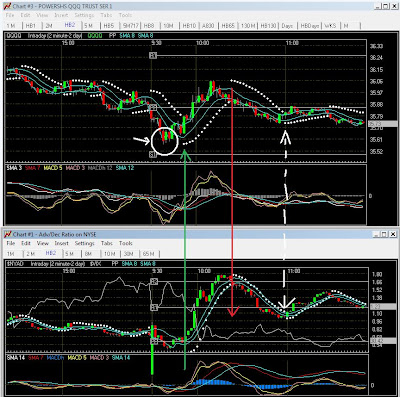Click the MACD 5 indicator label in Chart #3's lower pane

(53, 168)
